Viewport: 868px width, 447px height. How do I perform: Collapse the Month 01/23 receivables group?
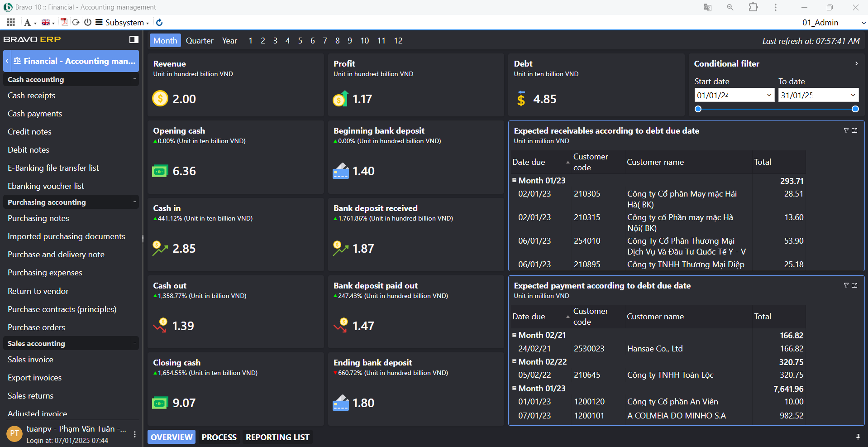click(514, 180)
